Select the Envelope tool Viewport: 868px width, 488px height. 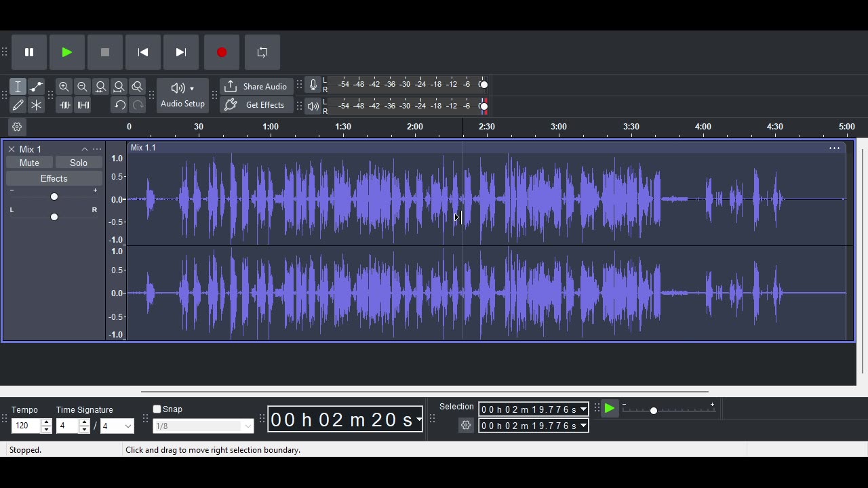(37, 87)
